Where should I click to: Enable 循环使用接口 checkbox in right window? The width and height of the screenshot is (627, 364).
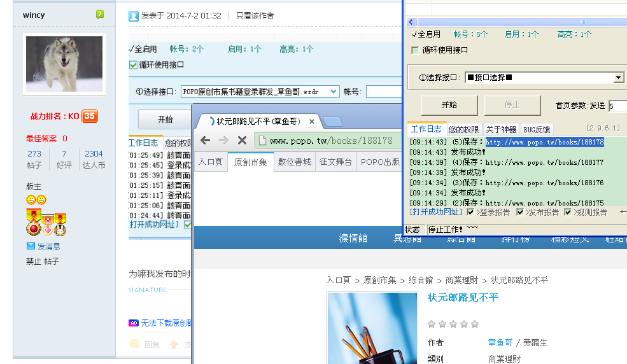click(x=415, y=50)
